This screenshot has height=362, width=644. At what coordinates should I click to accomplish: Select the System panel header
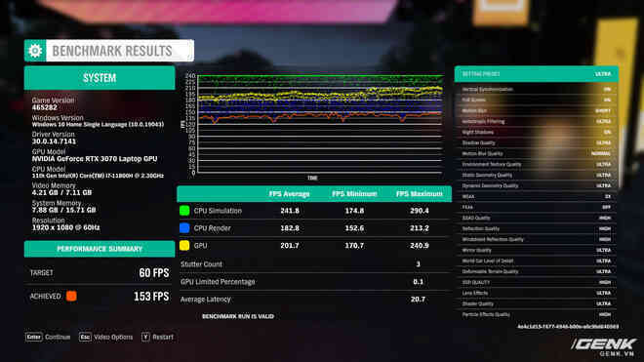(100, 78)
